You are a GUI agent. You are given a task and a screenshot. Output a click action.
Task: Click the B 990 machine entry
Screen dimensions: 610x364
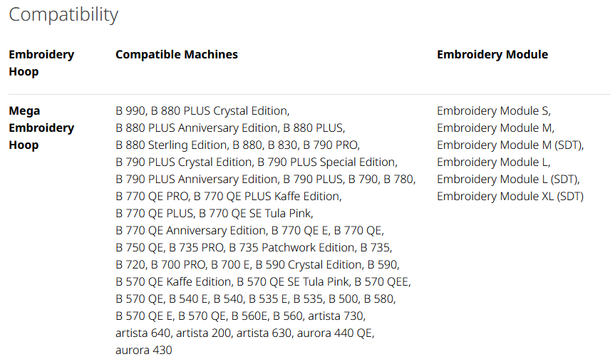(x=130, y=111)
